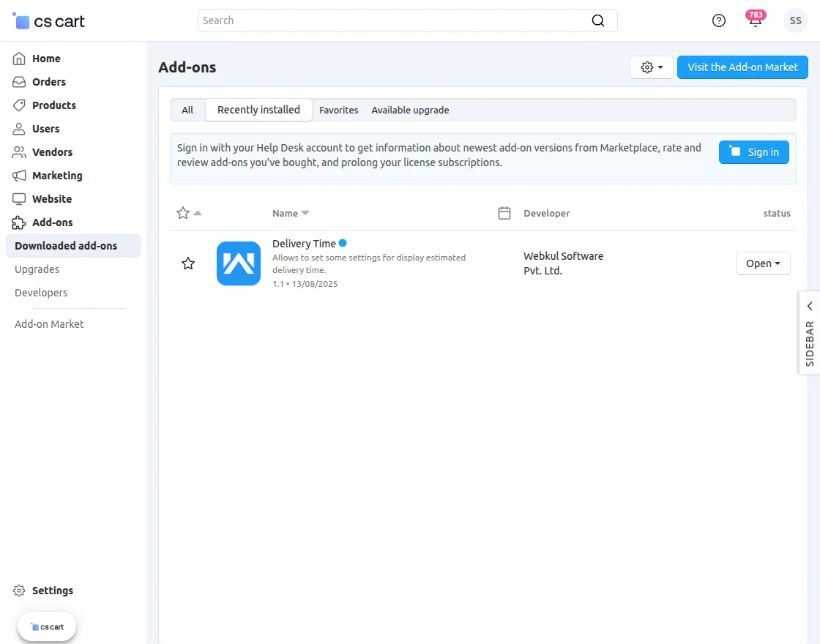Click the Users person icon
This screenshot has height=644, width=820.
(x=19, y=129)
